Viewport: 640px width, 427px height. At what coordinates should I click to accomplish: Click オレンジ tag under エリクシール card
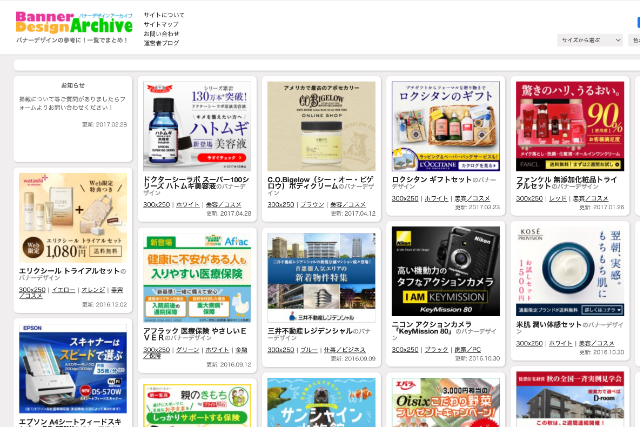click(93, 289)
